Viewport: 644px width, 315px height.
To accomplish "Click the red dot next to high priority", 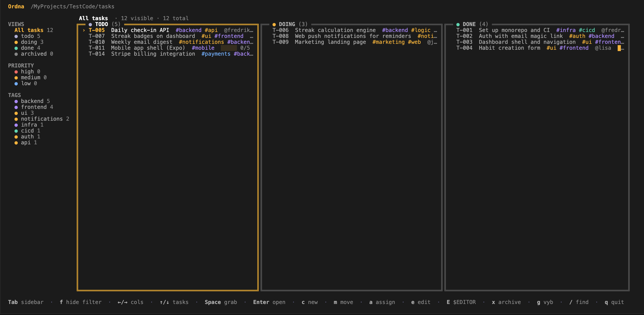I will [x=16, y=71].
